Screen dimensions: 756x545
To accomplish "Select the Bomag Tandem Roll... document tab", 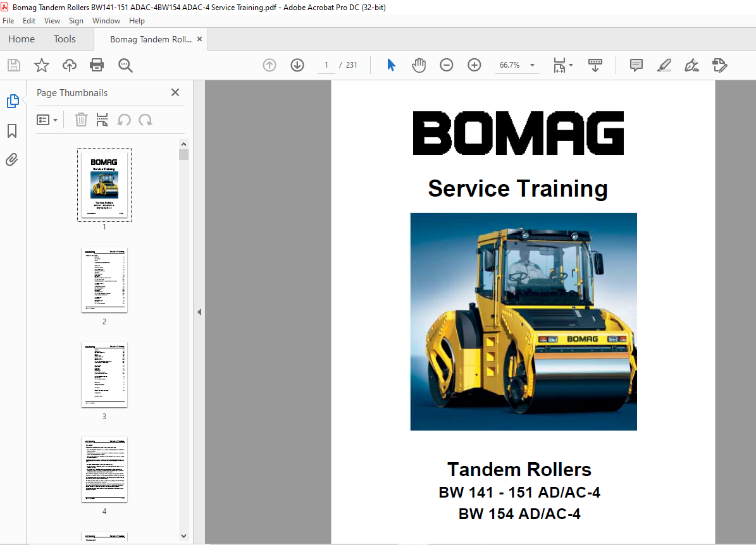I will pyautogui.click(x=151, y=39).
